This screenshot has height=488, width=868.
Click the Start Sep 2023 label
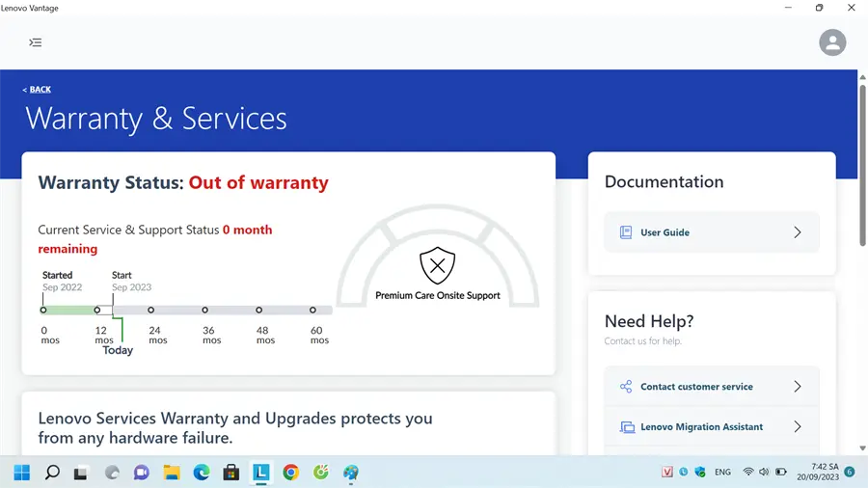coord(131,281)
